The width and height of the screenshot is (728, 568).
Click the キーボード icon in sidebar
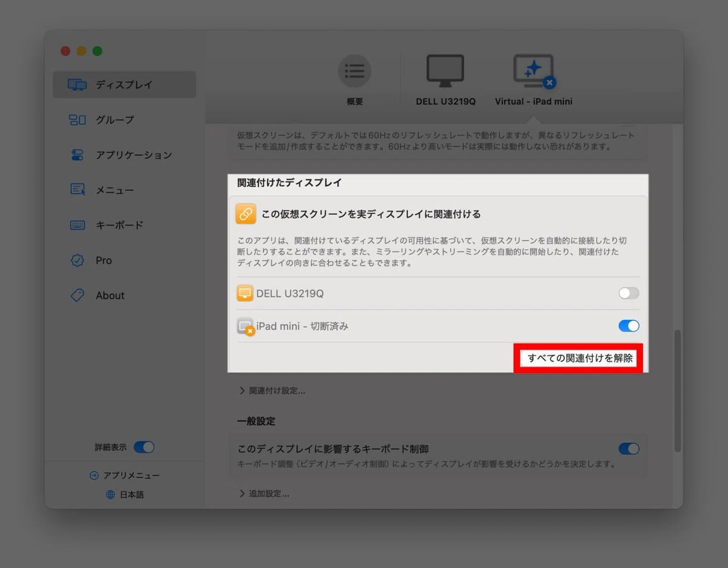click(77, 226)
